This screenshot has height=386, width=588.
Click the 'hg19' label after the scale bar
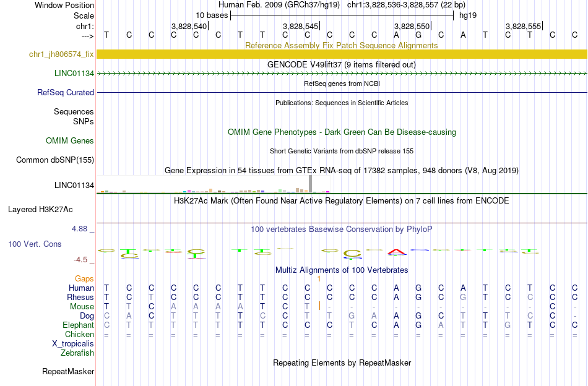(x=468, y=15)
